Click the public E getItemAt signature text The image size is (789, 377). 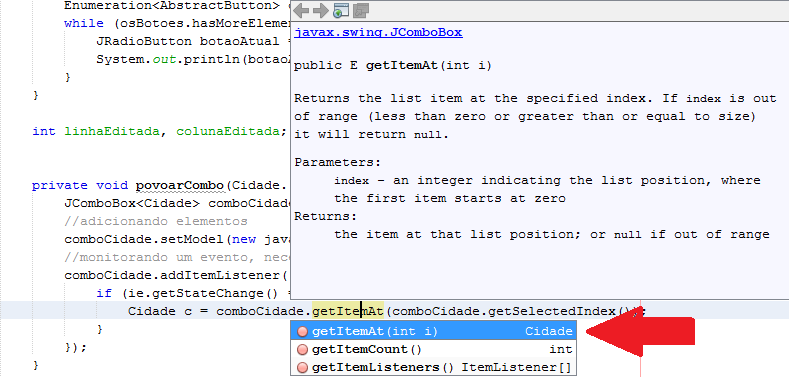pos(392,66)
